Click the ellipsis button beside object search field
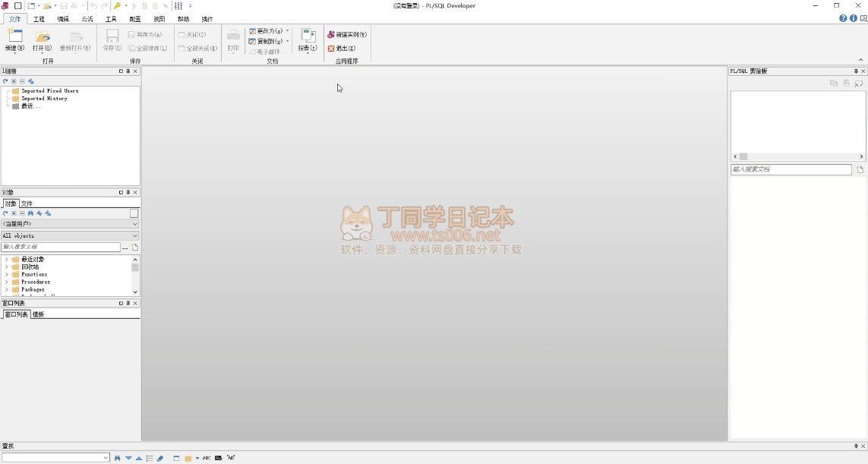This screenshot has height=464, width=868. tap(125, 247)
